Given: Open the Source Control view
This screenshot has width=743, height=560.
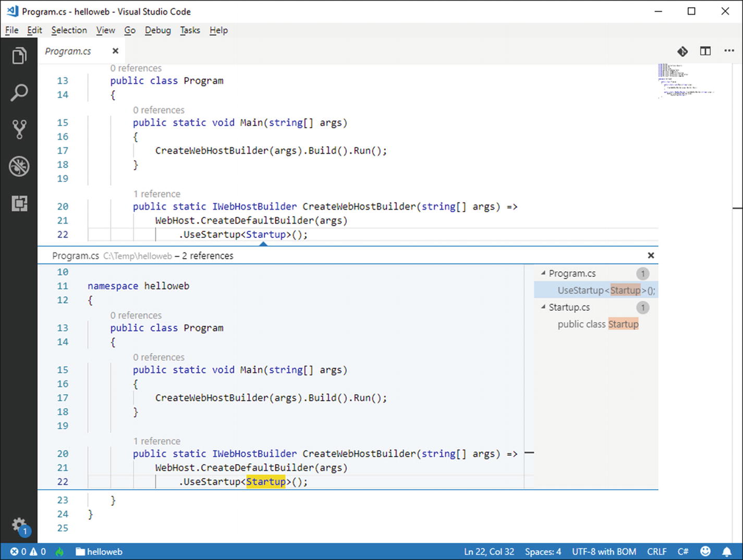Looking at the screenshot, I should [x=19, y=129].
